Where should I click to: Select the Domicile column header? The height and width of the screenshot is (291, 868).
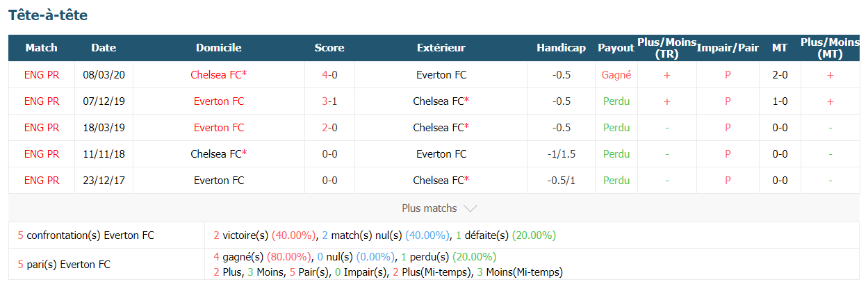(x=219, y=48)
